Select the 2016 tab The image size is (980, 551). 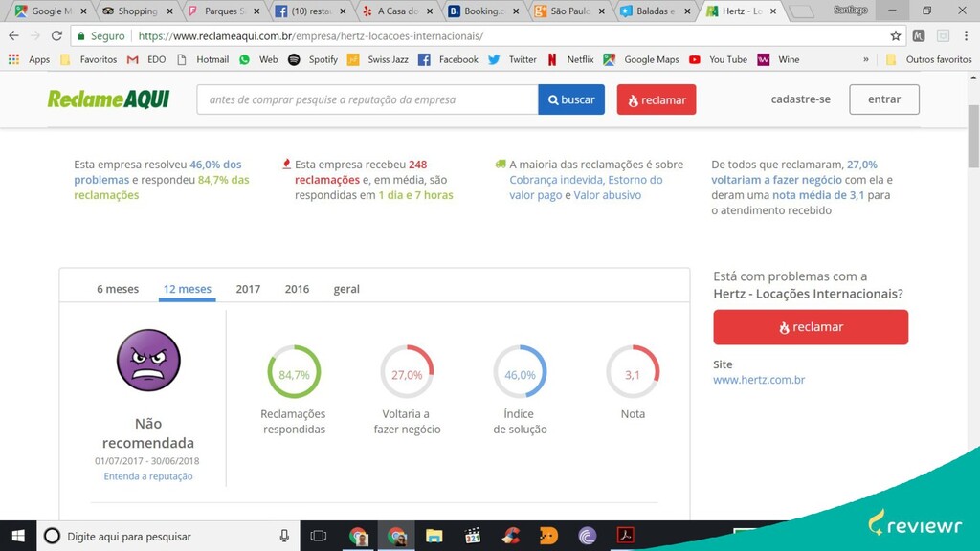(x=297, y=289)
